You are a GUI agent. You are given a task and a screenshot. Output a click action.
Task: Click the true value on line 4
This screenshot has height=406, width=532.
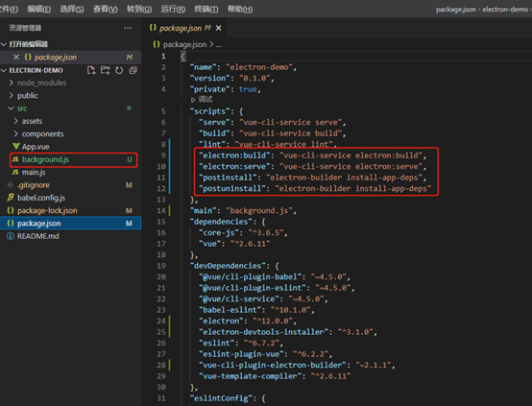point(248,89)
